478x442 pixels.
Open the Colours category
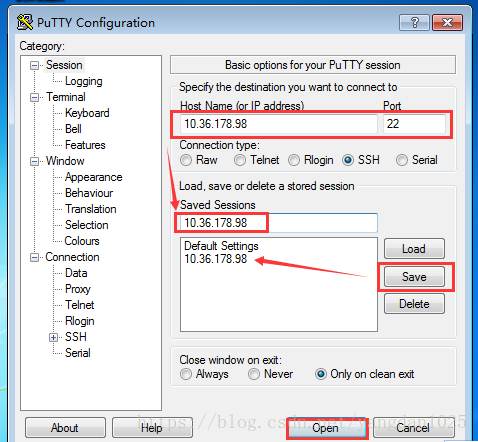click(x=82, y=241)
